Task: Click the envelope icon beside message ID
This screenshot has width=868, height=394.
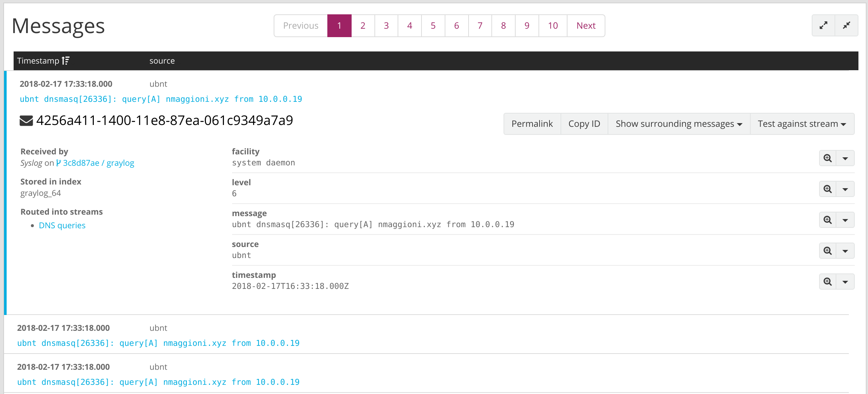Action: (x=26, y=121)
